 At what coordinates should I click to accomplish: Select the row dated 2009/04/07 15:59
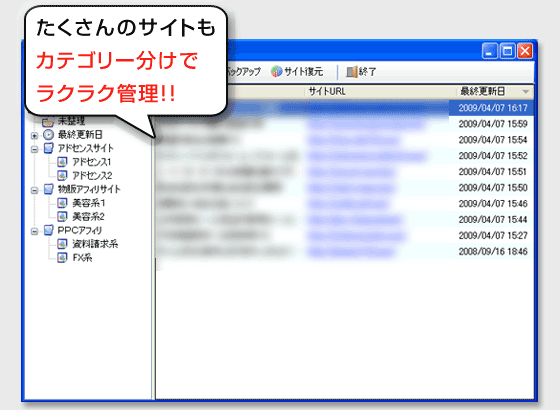345,124
